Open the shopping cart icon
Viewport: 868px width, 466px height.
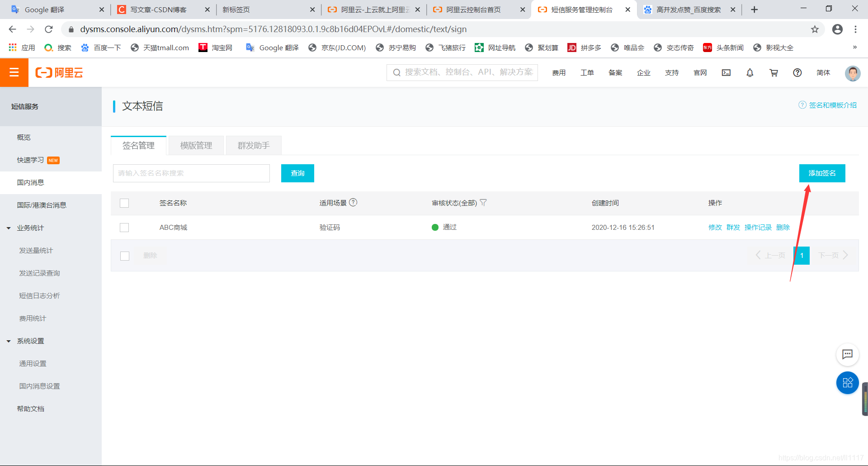[x=774, y=72]
